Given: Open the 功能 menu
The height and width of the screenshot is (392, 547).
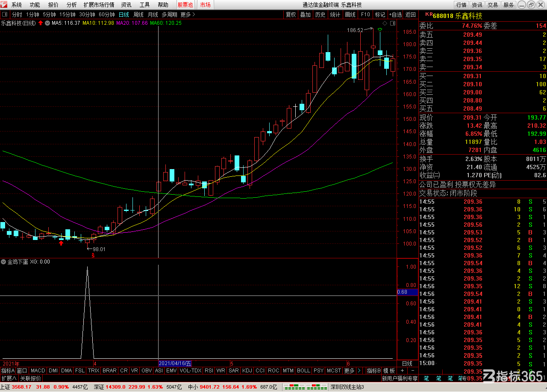Looking at the screenshot, I should point(35,5).
